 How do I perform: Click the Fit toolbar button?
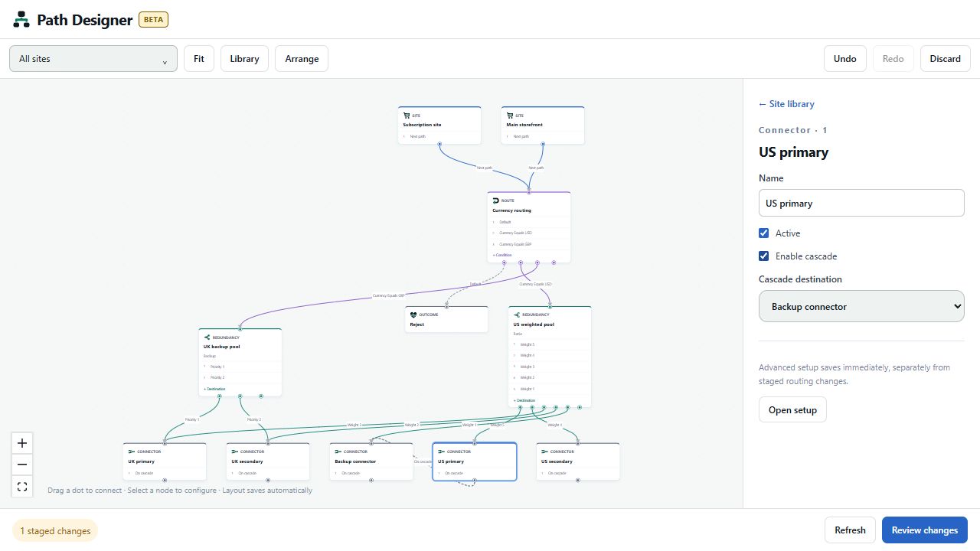pyautogui.click(x=199, y=59)
